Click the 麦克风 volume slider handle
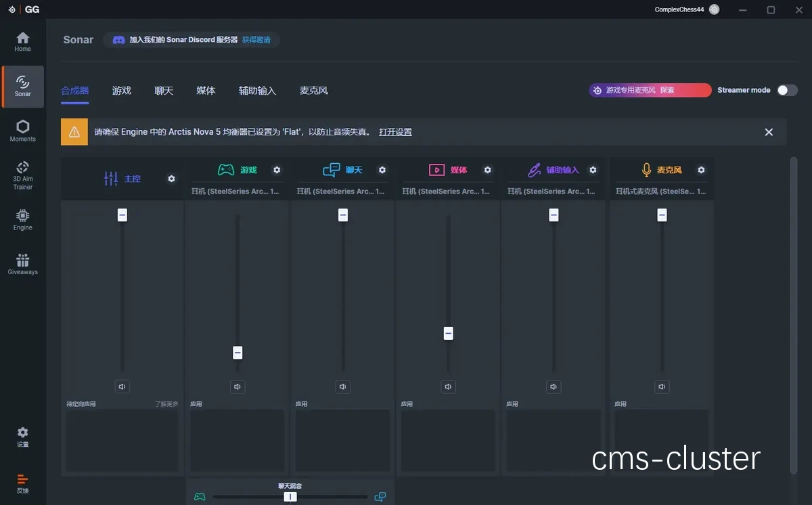 tap(662, 215)
